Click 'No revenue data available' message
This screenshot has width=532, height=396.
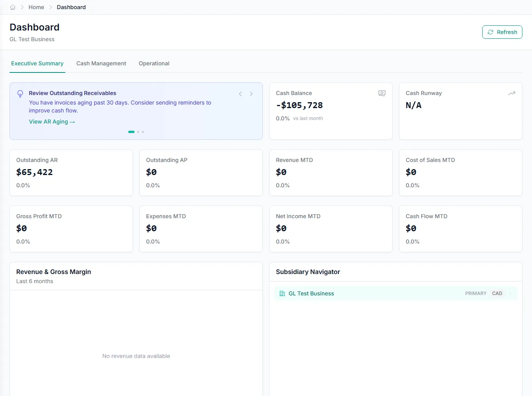click(136, 356)
